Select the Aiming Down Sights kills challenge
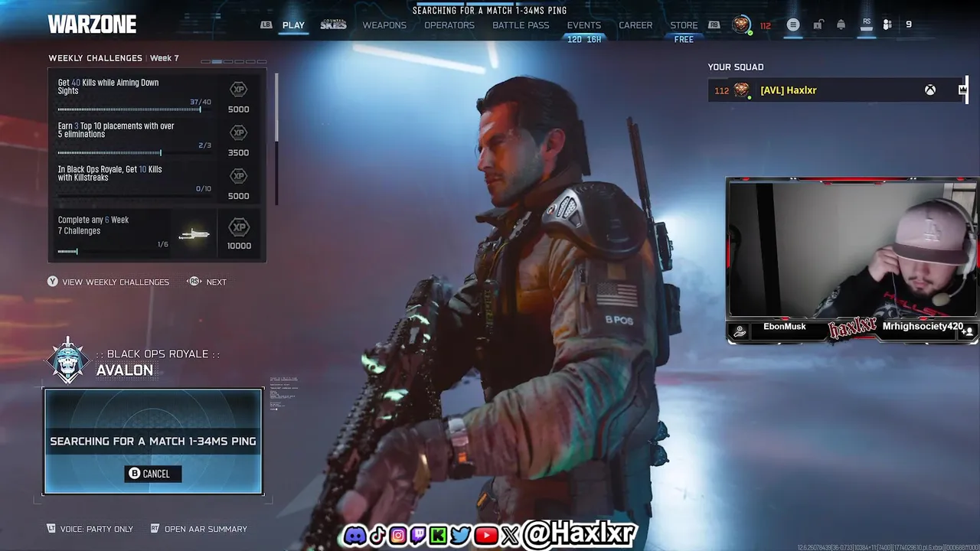This screenshot has width=980, height=551. 157,94
